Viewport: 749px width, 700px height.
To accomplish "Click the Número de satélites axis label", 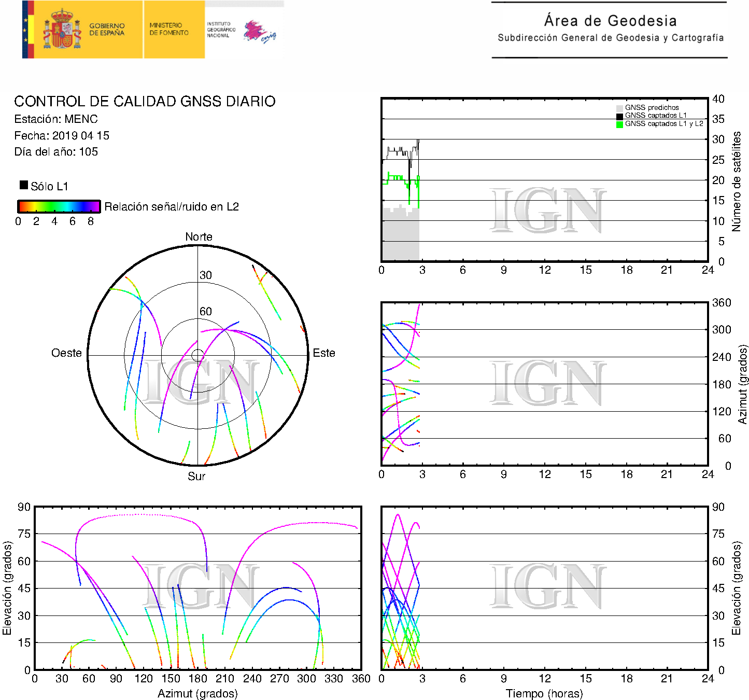I will tap(736, 181).
